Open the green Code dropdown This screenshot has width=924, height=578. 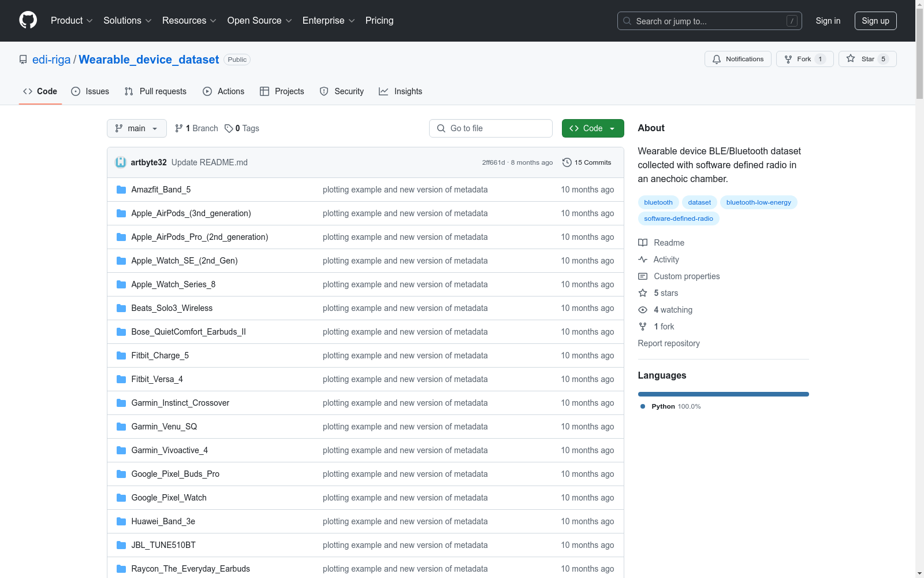pos(593,128)
